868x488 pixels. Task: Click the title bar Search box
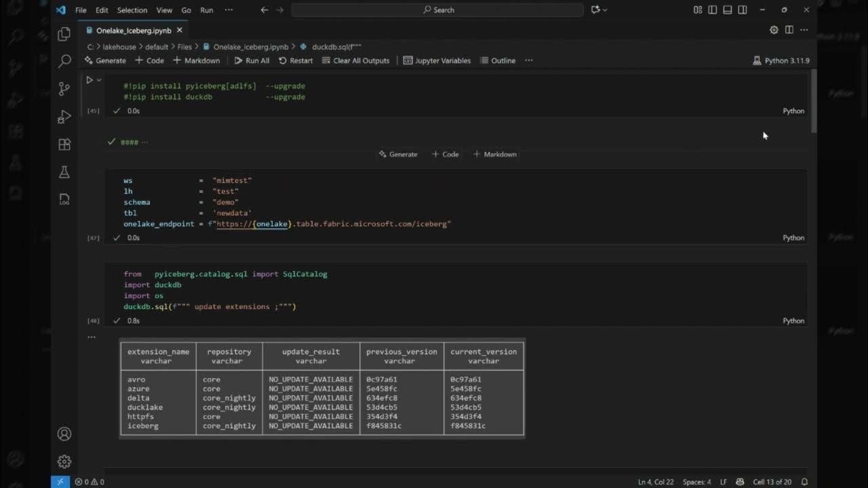437,10
